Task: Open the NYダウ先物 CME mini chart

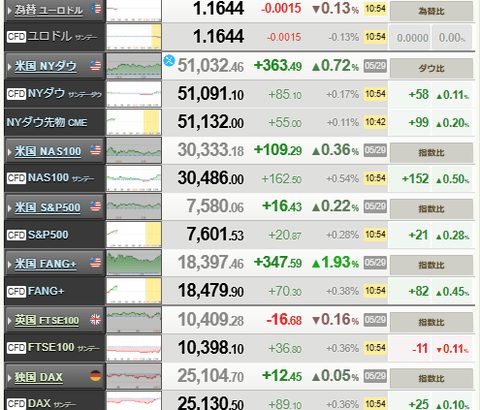Action: point(134,122)
